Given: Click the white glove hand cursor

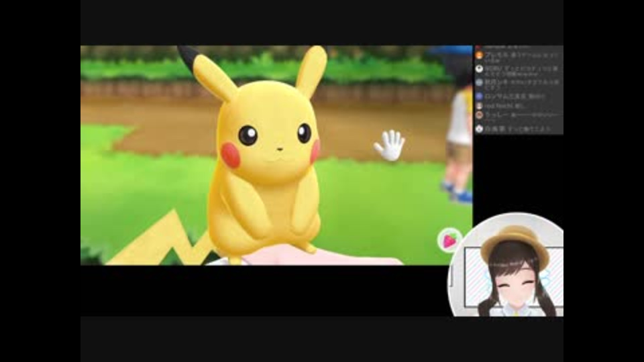Looking at the screenshot, I should [389, 145].
